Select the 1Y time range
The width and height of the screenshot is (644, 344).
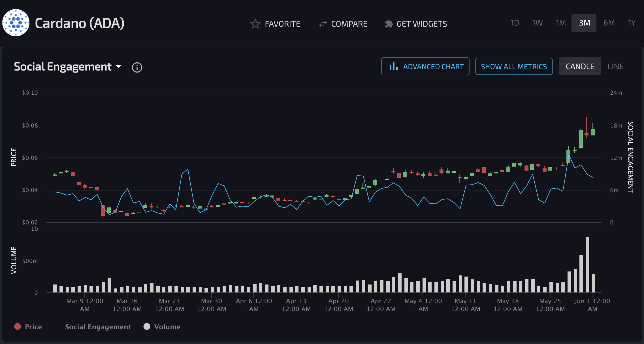click(x=632, y=23)
